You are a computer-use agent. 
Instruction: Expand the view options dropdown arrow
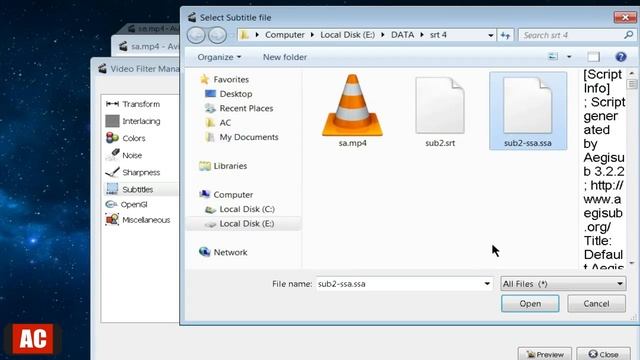click(x=569, y=57)
